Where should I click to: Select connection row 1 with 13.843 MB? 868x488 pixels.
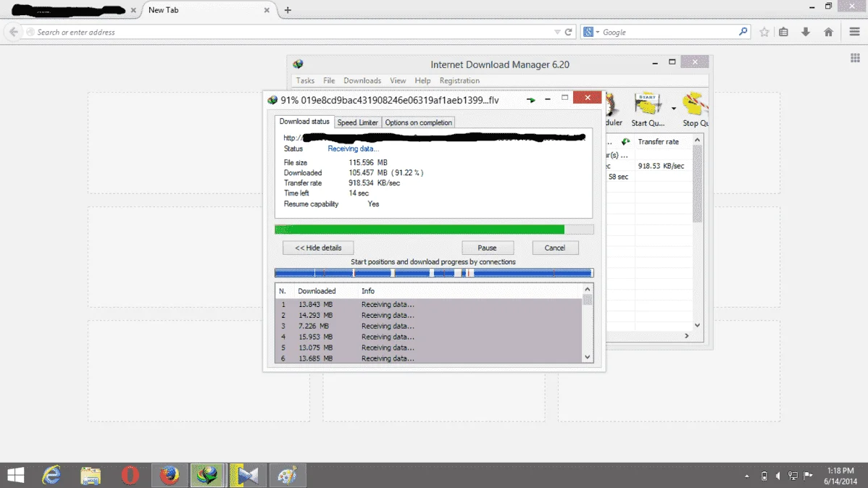[428, 304]
